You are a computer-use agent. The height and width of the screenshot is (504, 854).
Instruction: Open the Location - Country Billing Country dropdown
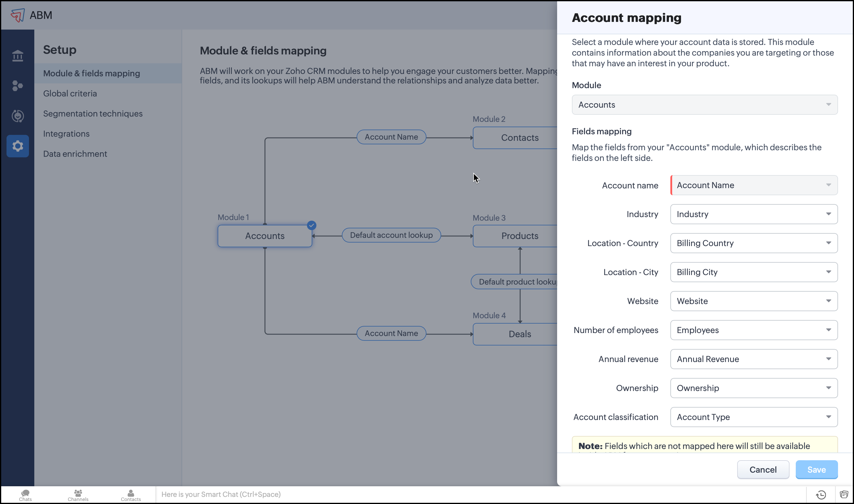(x=753, y=243)
